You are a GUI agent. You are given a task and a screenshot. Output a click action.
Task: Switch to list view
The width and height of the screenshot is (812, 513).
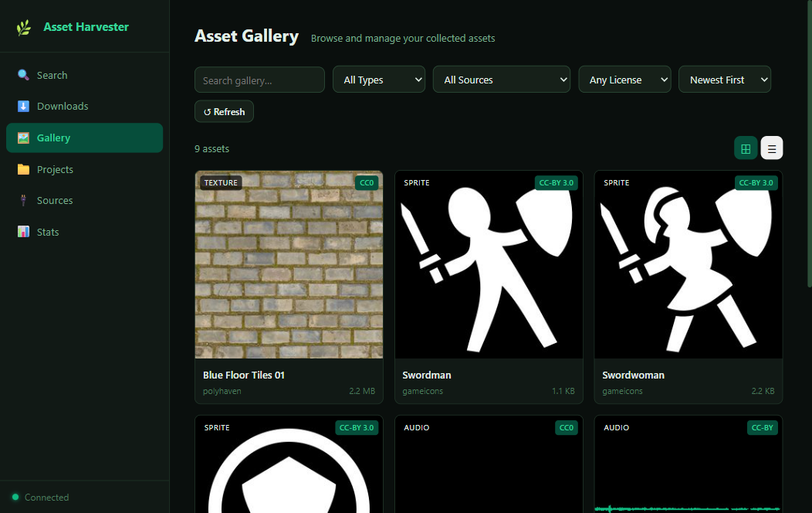(x=772, y=148)
